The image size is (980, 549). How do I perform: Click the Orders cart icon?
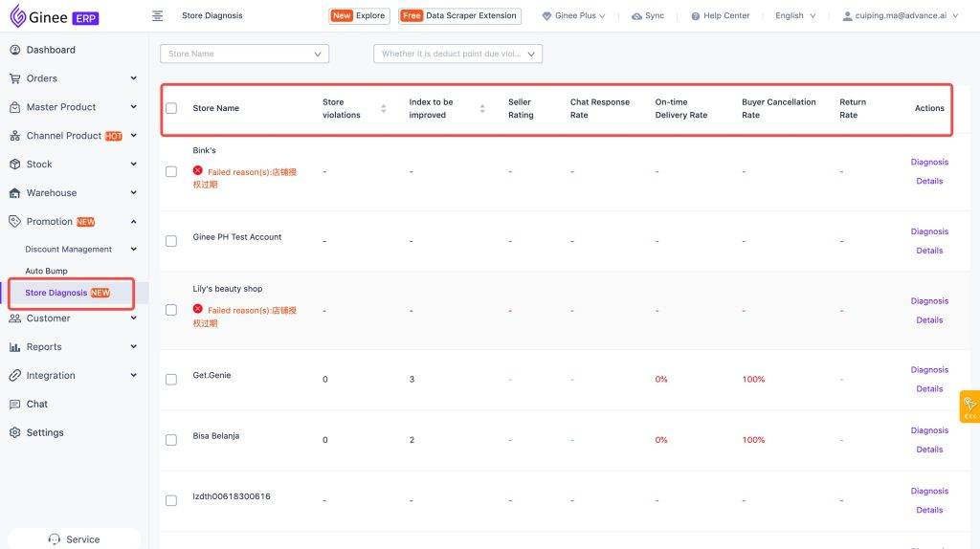tap(15, 78)
